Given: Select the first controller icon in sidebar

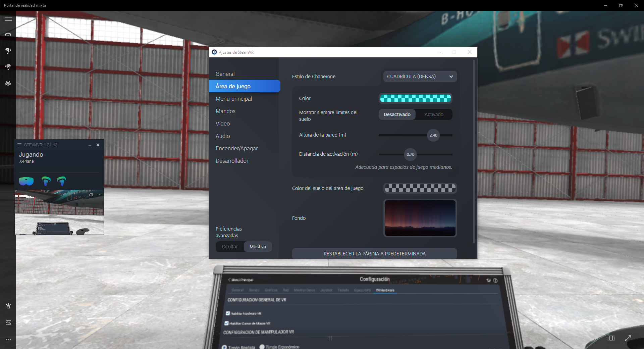Looking at the screenshot, I should [x=8, y=51].
